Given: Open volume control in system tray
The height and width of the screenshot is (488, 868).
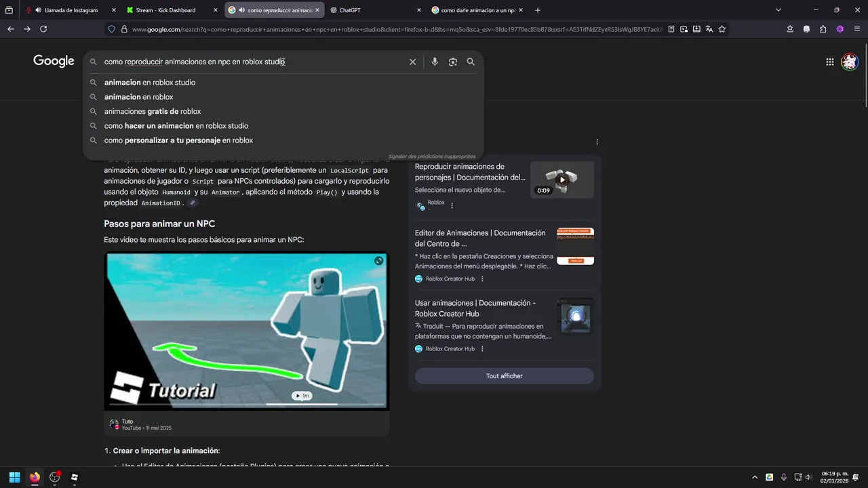Looking at the screenshot, I should pyautogui.click(x=808, y=477).
